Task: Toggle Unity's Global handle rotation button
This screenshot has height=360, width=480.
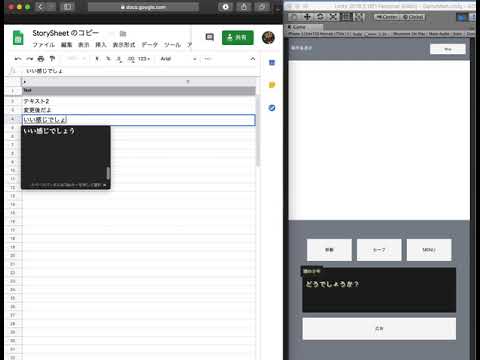Action: coord(413,17)
